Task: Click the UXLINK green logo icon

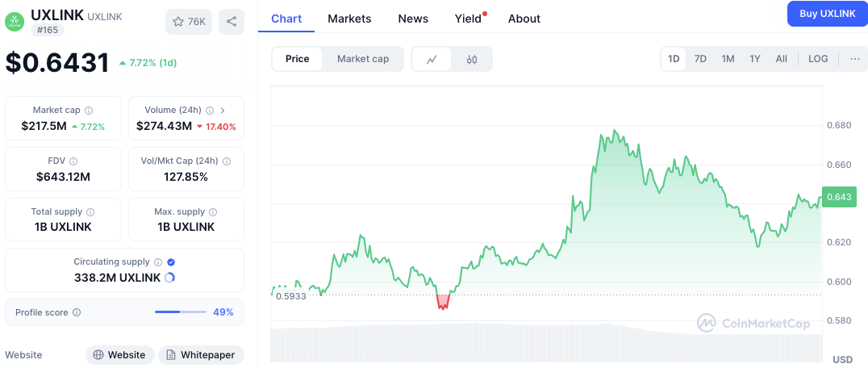Action: 15,21
